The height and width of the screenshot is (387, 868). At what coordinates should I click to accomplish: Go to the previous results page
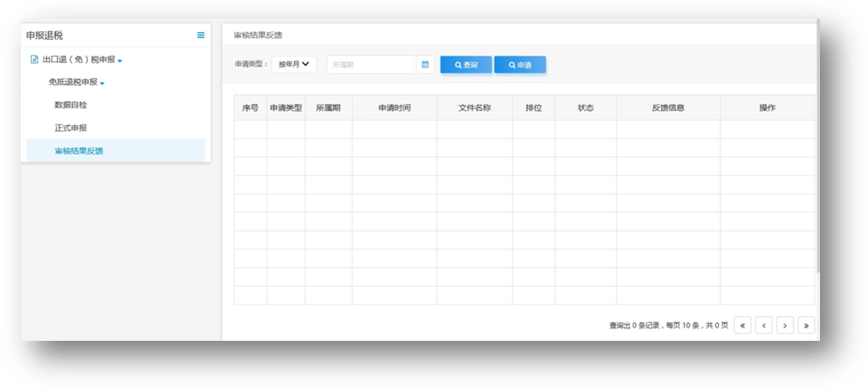point(764,326)
